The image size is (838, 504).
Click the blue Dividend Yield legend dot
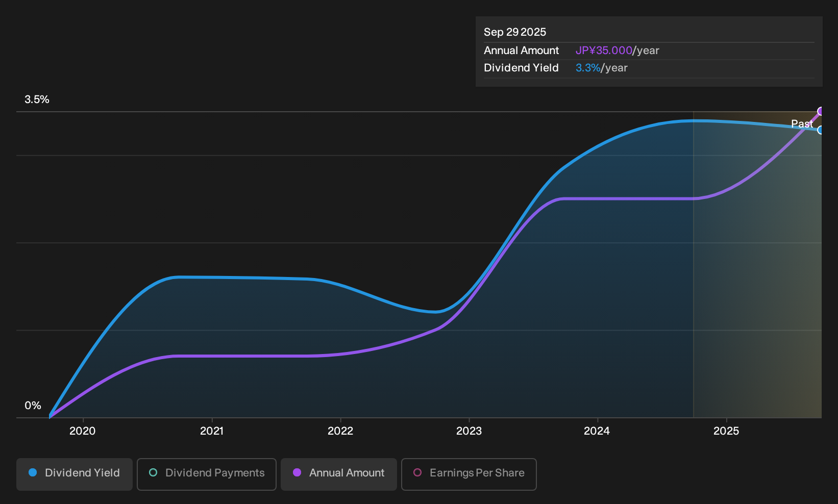tap(33, 473)
